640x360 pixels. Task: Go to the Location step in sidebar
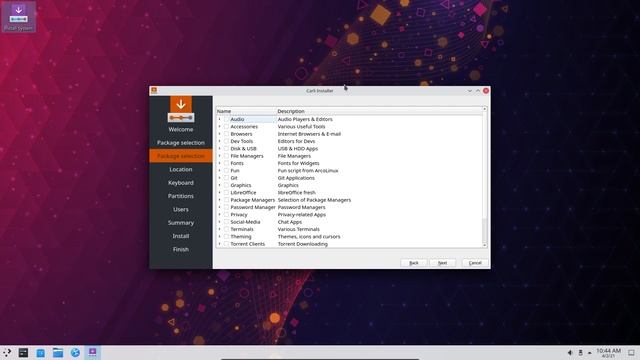(181, 169)
